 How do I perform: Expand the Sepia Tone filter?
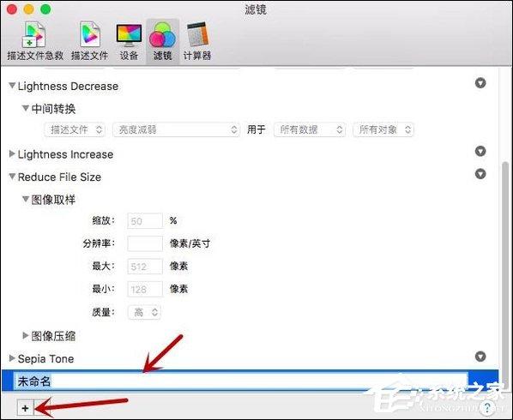12,358
